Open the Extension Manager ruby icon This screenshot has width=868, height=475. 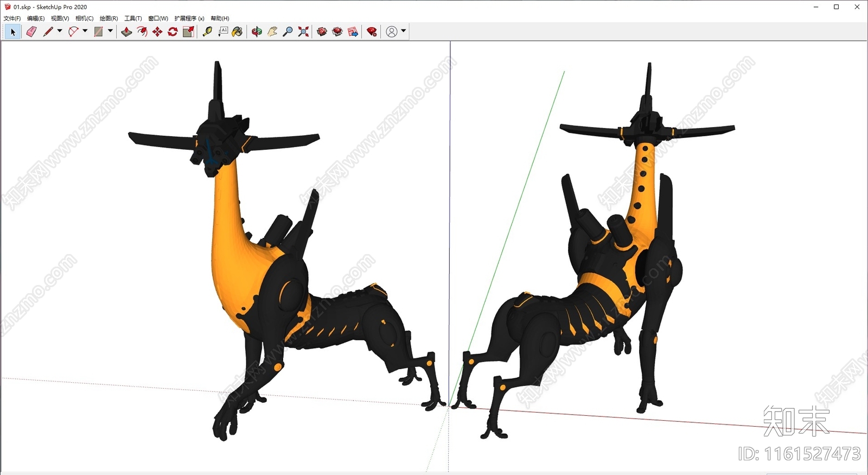point(372,32)
